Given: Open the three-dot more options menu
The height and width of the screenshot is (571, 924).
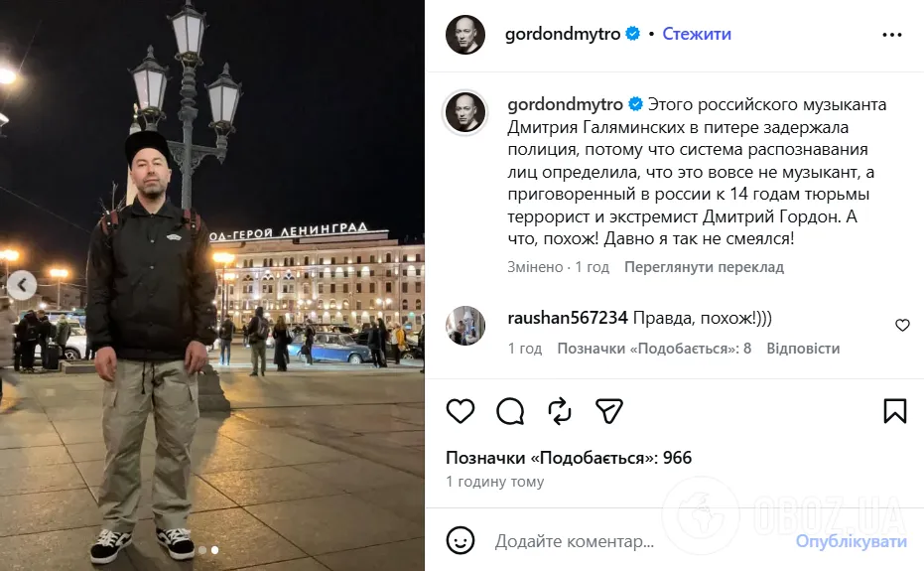Looking at the screenshot, I should pyautogui.click(x=892, y=35).
